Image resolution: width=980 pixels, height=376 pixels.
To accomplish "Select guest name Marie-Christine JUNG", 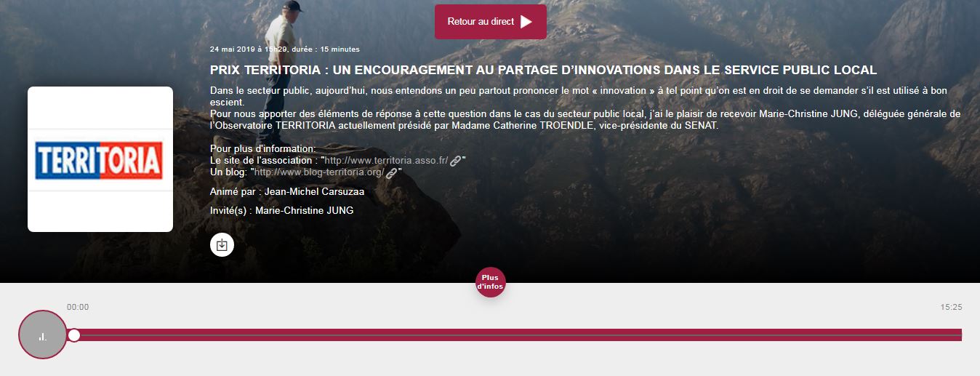I will [305, 210].
